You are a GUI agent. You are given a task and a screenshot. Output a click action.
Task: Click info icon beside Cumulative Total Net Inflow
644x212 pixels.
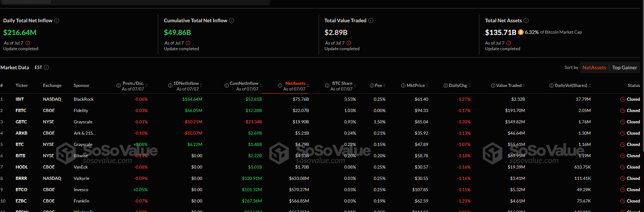[x=232, y=20]
